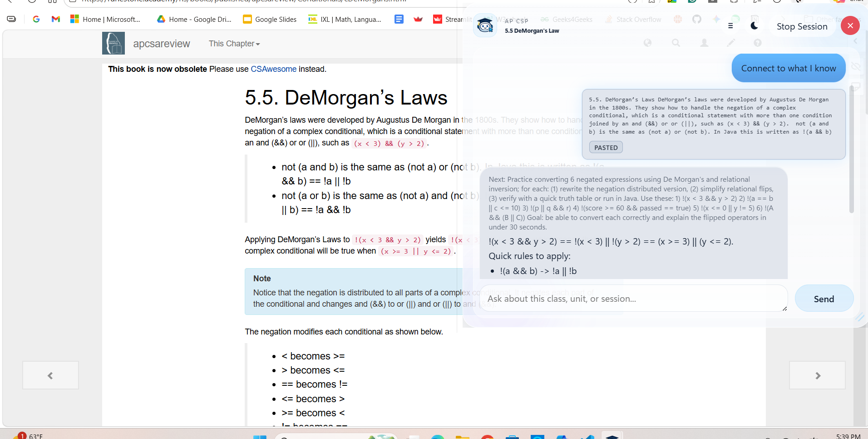Click the Runestone book logo
Image resolution: width=868 pixels, height=439 pixels.
click(113, 43)
